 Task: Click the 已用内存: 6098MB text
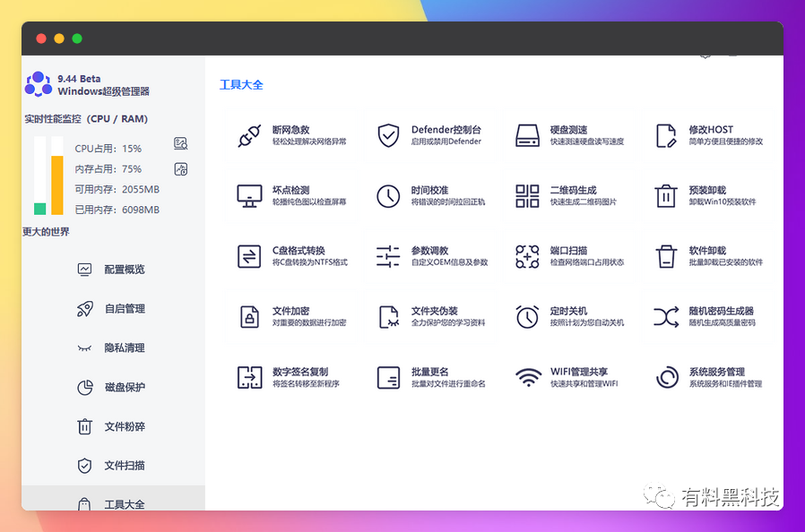(x=117, y=210)
